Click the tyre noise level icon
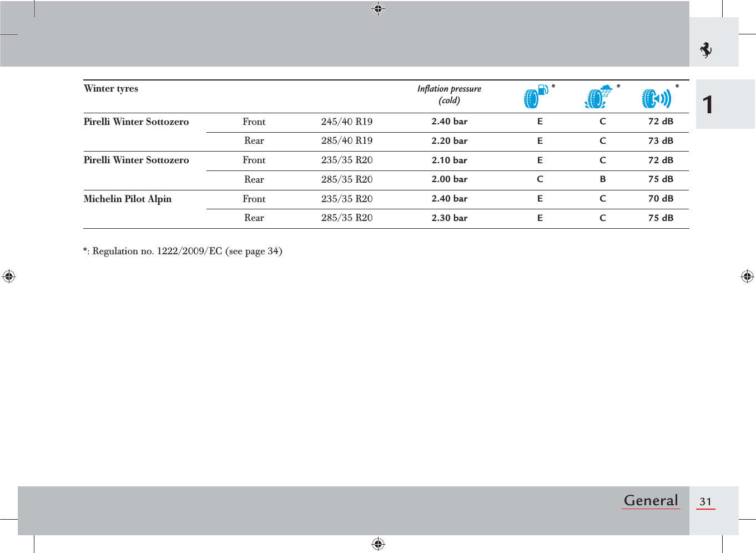This screenshot has width=756, height=553. [657, 98]
